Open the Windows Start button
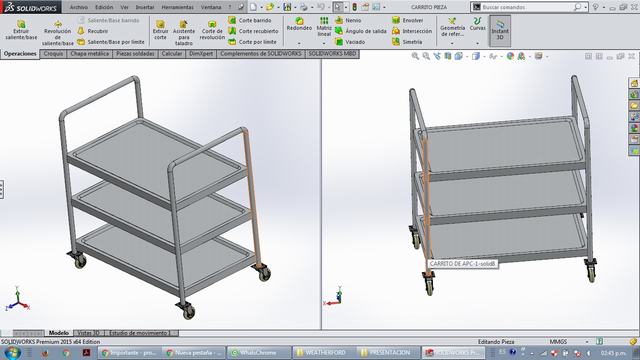 point(12,352)
